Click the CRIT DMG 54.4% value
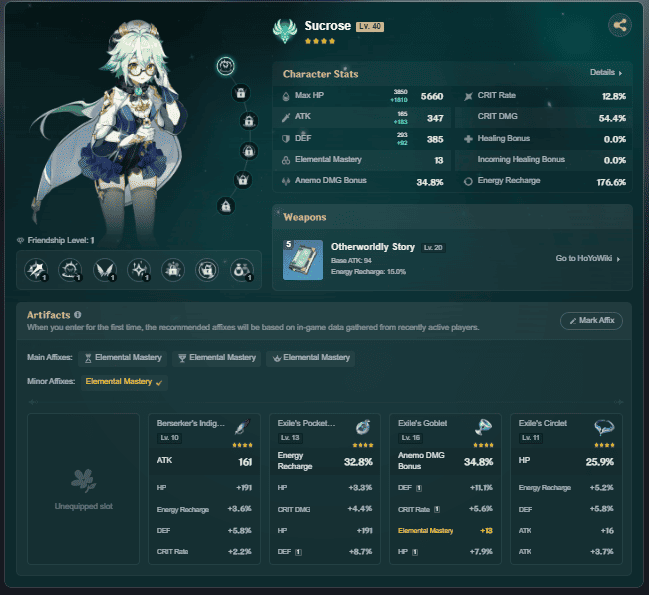Image resolution: width=649 pixels, height=595 pixels. 612,118
